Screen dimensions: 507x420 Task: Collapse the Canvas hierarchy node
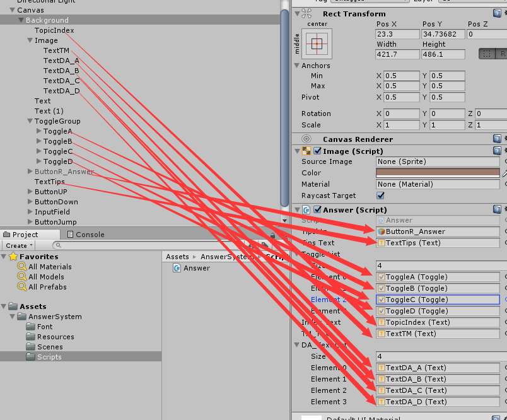tap(12, 10)
